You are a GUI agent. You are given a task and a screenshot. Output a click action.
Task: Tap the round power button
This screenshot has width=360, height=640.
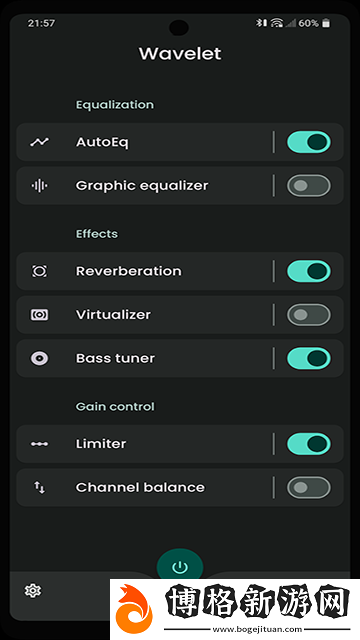[x=180, y=567]
